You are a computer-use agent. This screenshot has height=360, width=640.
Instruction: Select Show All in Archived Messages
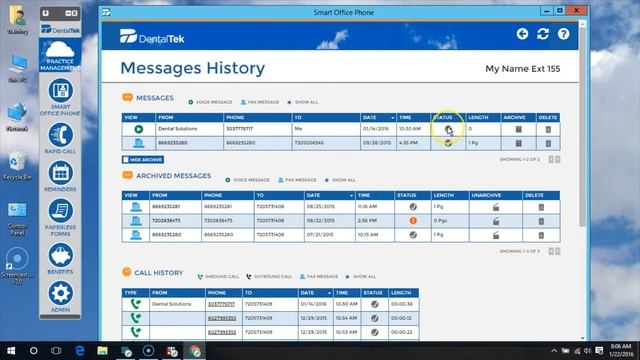click(x=340, y=180)
